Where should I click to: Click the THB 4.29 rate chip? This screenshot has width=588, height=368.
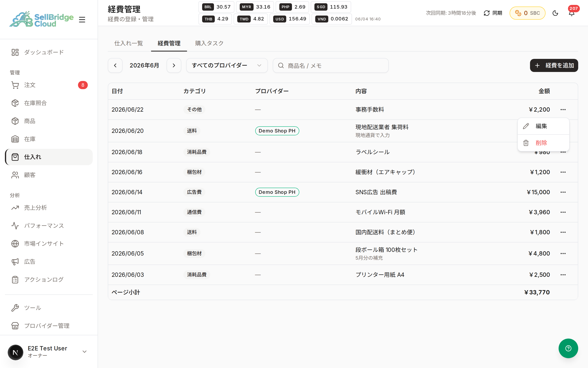click(215, 19)
